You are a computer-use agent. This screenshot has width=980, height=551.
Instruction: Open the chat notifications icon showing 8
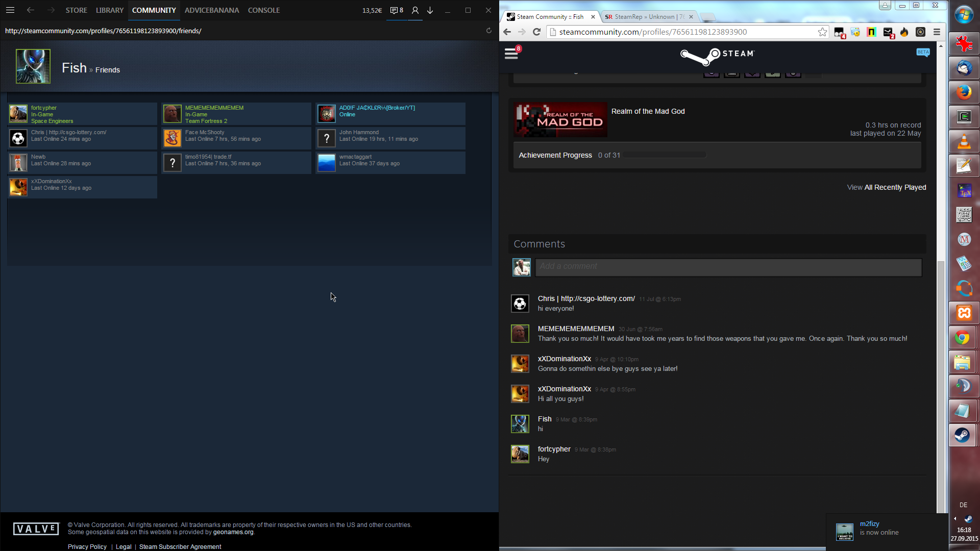click(397, 10)
